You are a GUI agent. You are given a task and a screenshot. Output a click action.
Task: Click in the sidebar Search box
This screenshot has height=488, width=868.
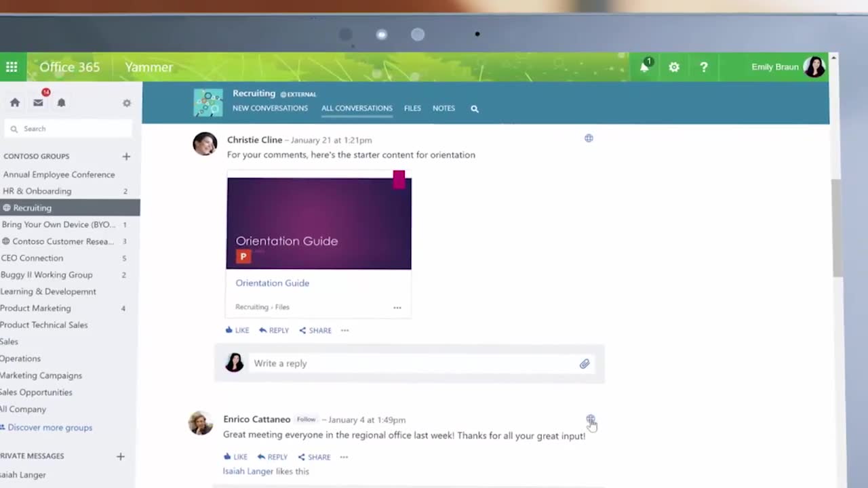pos(68,129)
